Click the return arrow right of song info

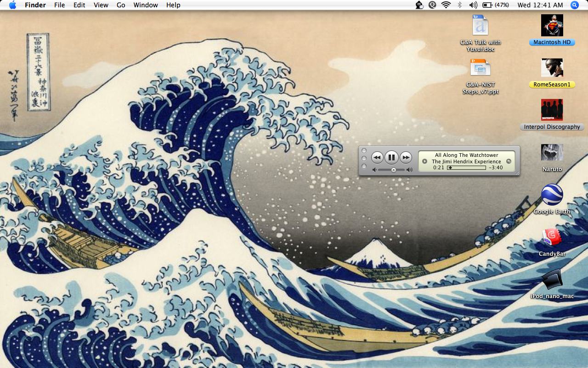click(x=509, y=161)
